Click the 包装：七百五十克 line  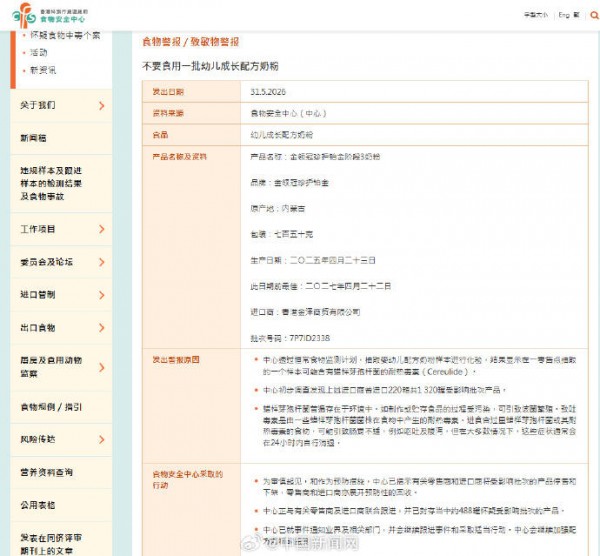(x=282, y=234)
